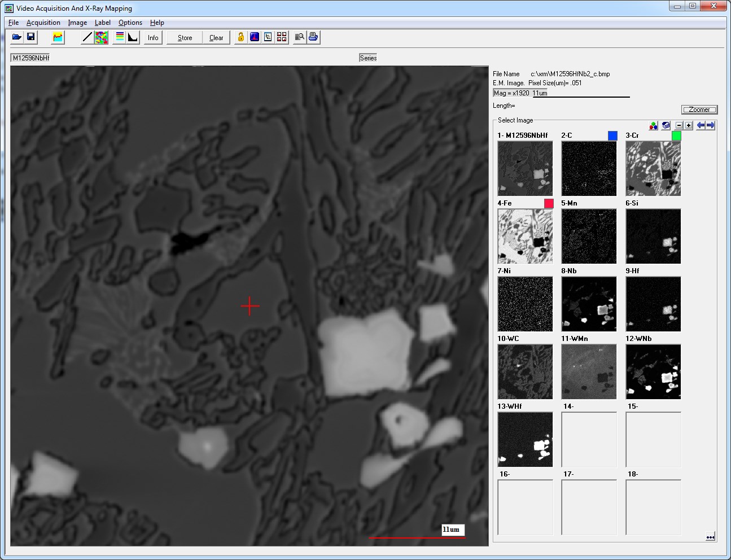Go to next page with right arrow
Screen dimensions: 731x560
711,125
